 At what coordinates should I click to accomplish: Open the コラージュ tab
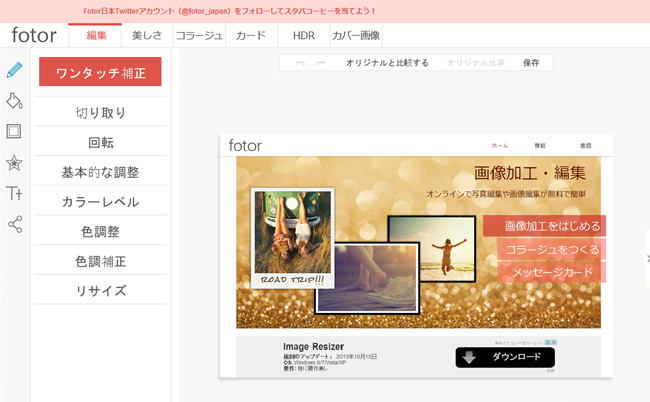click(199, 35)
